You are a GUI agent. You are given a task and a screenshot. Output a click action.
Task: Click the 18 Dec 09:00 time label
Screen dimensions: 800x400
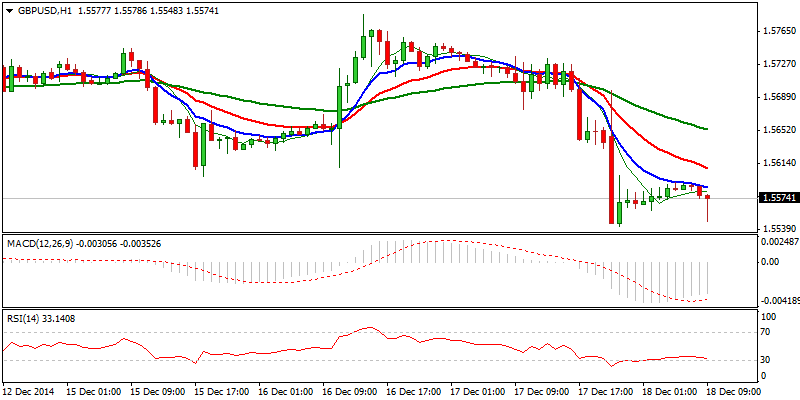tap(735, 391)
